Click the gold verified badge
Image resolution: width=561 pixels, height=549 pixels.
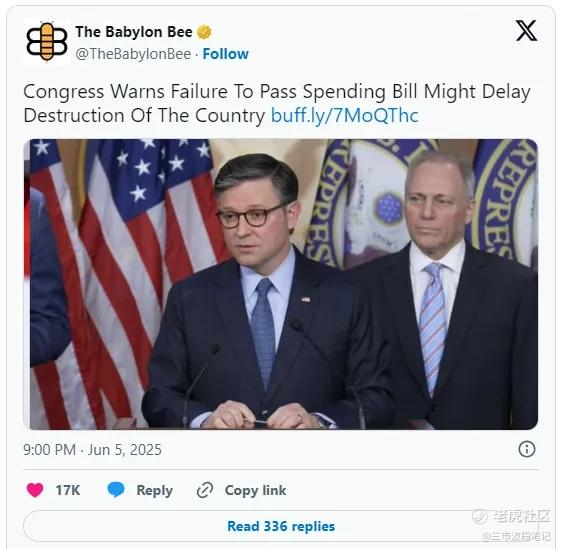tap(204, 32)
